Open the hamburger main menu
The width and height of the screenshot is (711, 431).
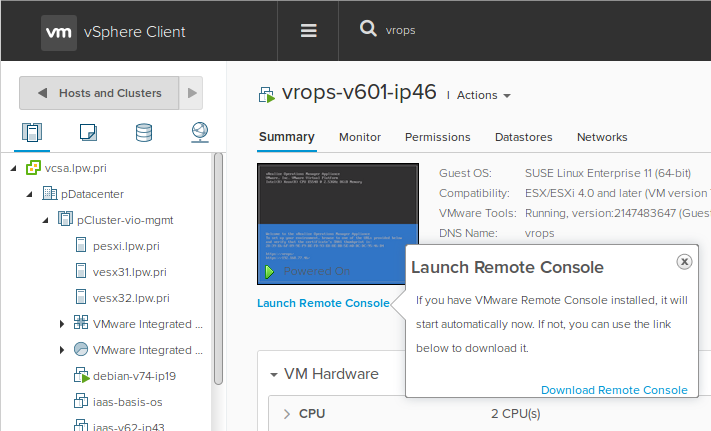[309, 31]
